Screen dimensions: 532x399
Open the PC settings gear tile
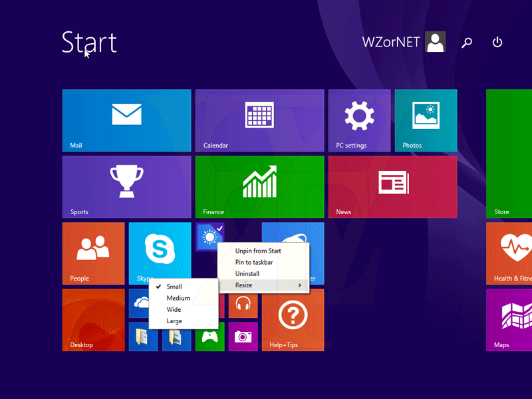pos(359,120)
